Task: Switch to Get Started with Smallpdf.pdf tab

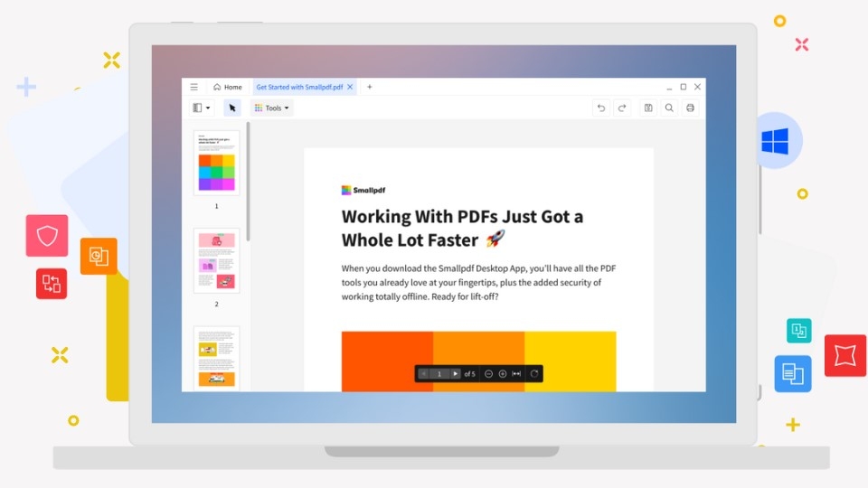Action: point(299,87)
